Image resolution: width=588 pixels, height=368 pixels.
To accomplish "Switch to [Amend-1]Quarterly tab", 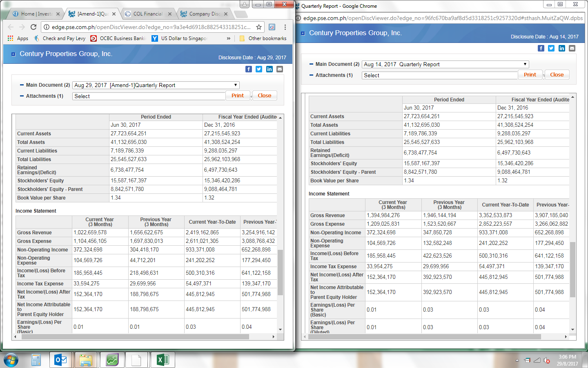I will (93, 14).
